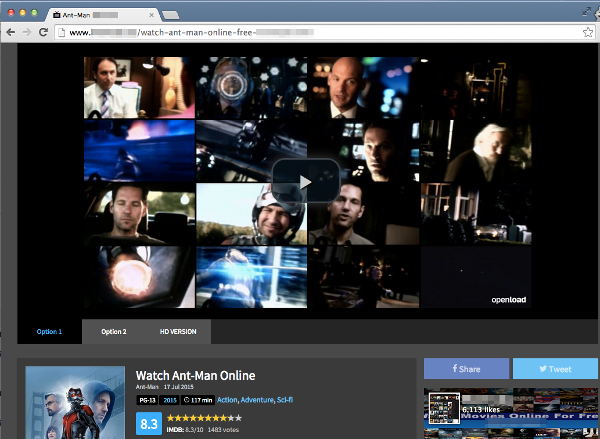Click the IMDB 8.3/10 text
This screenshot has height=439, width=600.
point(185,430)
